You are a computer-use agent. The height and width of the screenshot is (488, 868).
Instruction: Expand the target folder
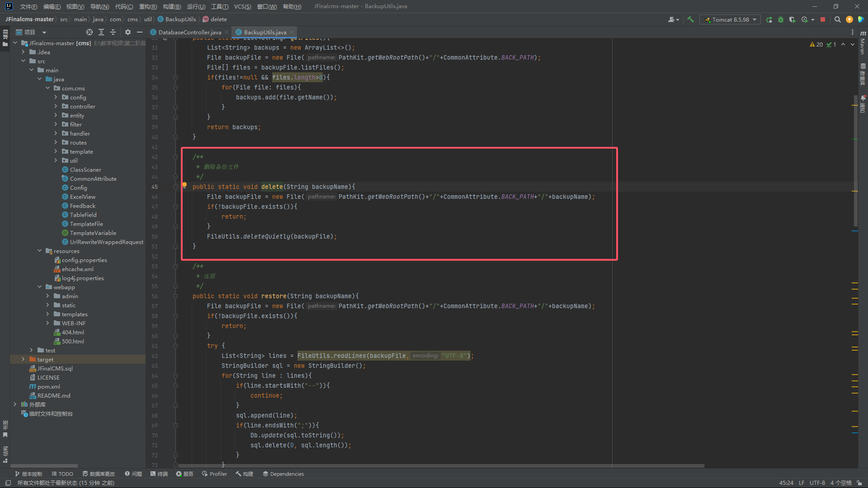(24, 359)
